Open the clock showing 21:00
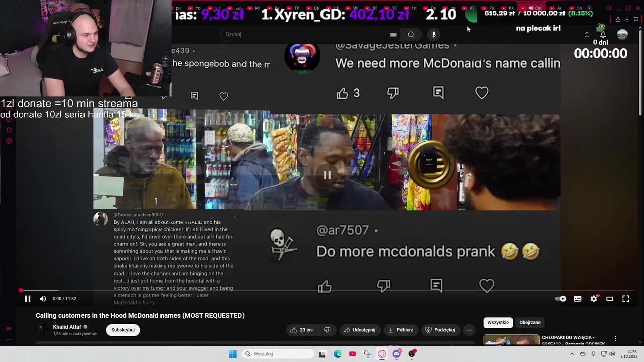Screen dimensions: 644x362 (x=629, y=354)
